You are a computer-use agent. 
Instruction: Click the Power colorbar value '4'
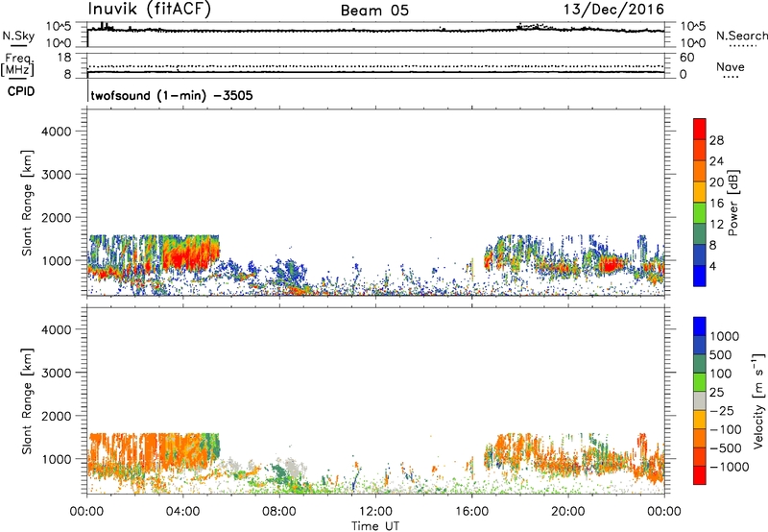[x=712, y=266]
